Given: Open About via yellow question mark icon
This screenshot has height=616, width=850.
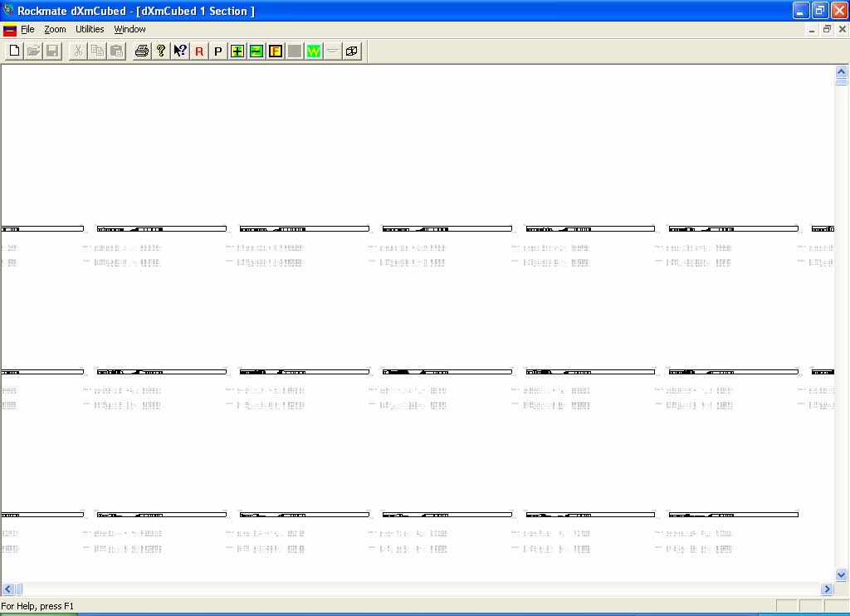Looking at the screenshot, I should click(161, 51).
